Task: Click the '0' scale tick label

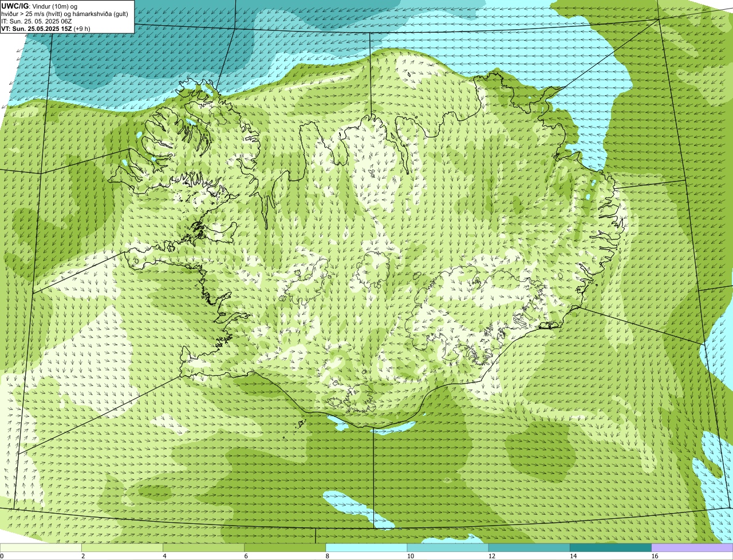Action: click(x=2, y=556)
